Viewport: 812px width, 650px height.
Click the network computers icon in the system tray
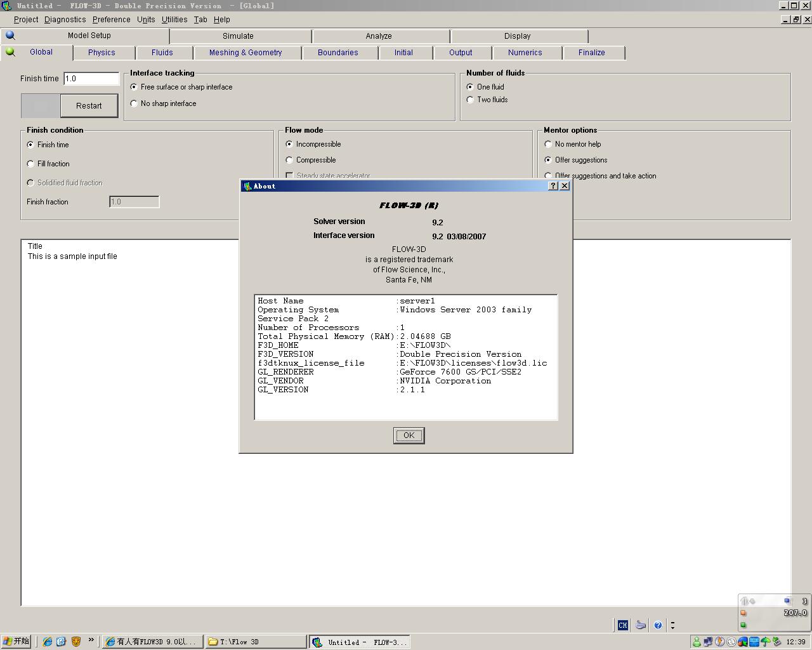point(708,641)
